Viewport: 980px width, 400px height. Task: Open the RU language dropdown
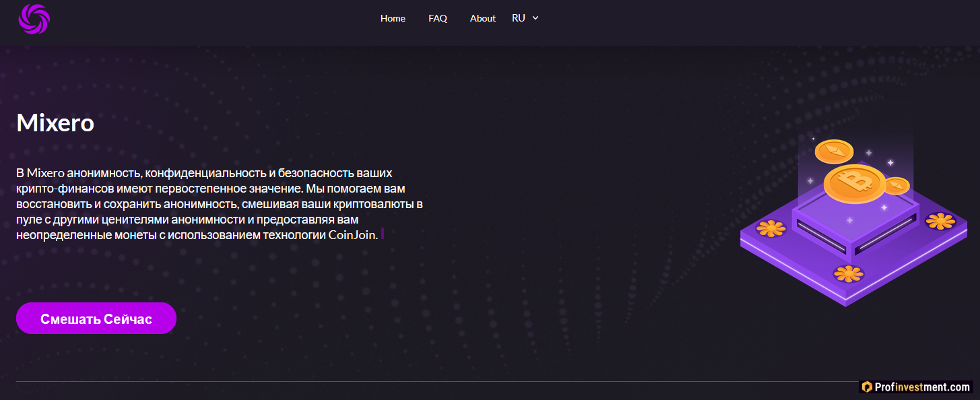(x=519, y=18)
